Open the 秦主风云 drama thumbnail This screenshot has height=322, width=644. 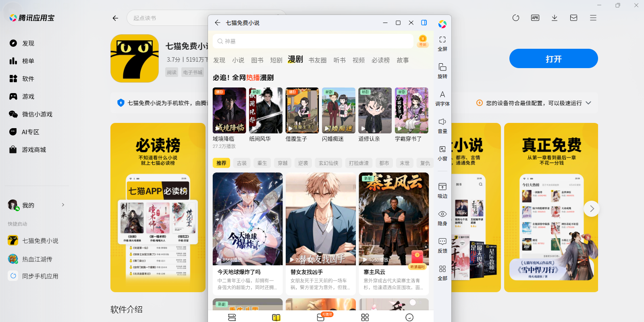pos(394,219)
